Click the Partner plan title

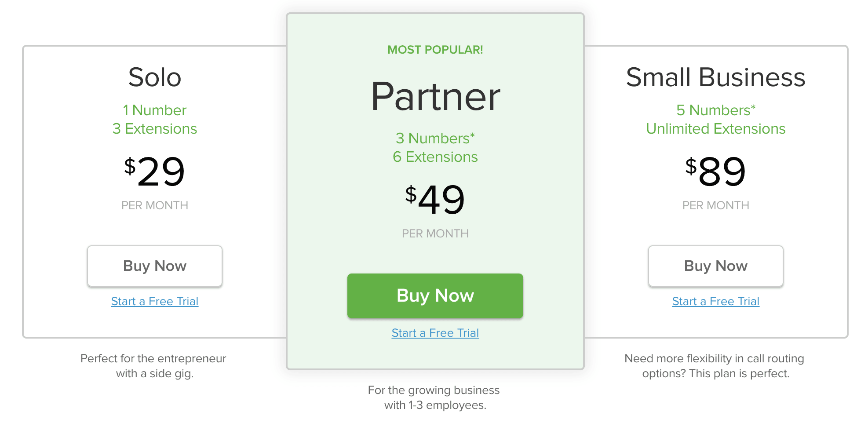435,97
